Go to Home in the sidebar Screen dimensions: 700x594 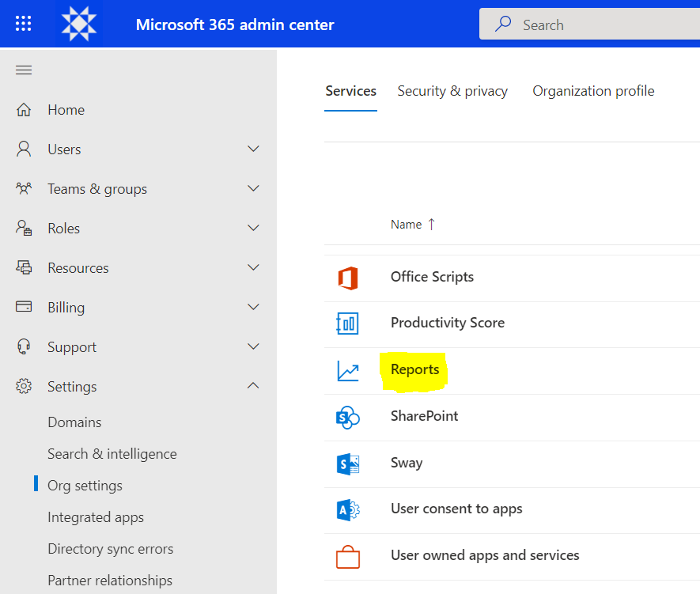click(x=66, y=110)
